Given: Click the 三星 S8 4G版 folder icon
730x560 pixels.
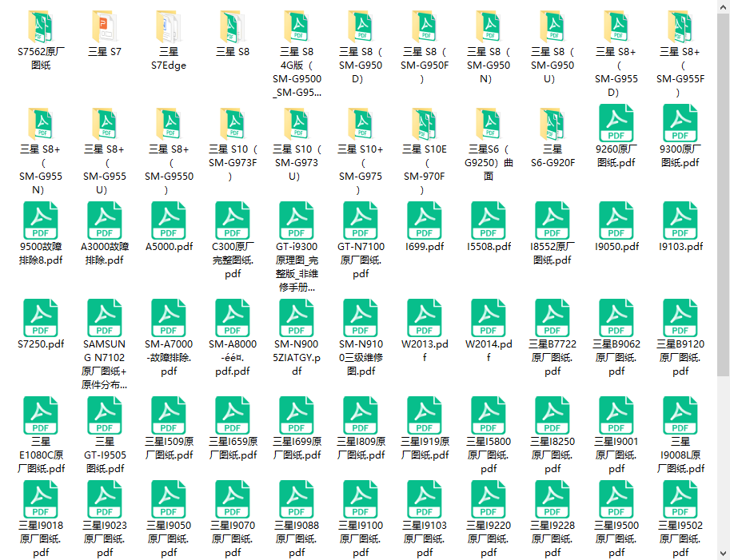Looking at the screenshot, I should (x=297, y=27).
